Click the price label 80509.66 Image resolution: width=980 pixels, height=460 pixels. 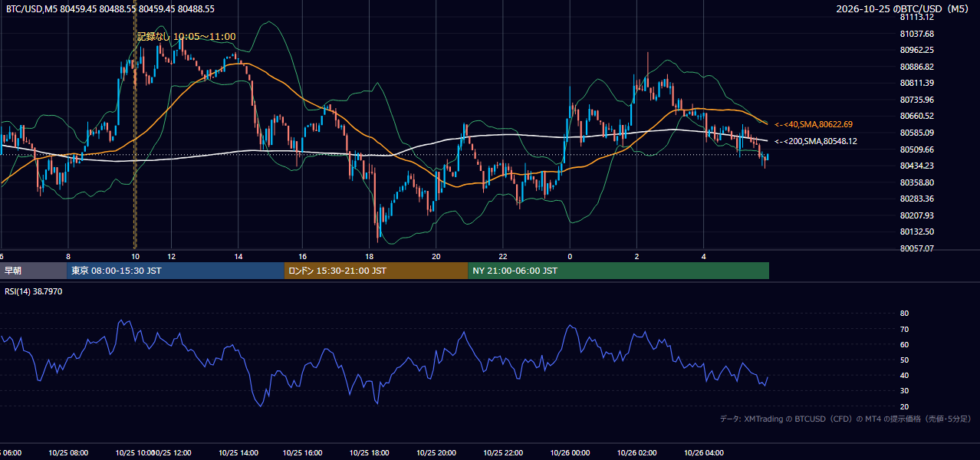(916, 149)
